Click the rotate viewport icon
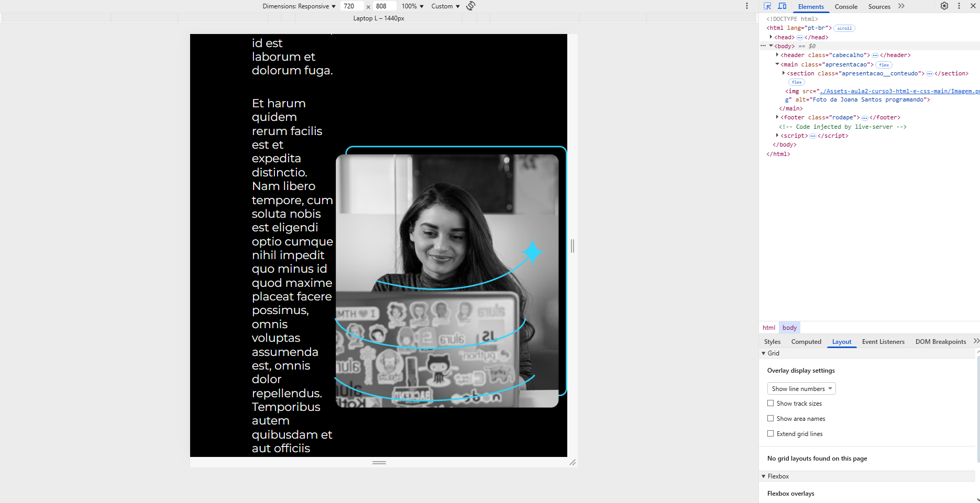Screen dimensions: 980x503 (x=471, y=6)
